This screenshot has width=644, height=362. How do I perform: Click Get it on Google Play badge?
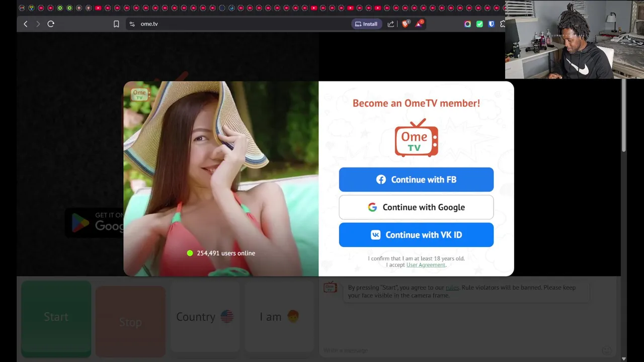pyautogui.click(x=95, y=222)
